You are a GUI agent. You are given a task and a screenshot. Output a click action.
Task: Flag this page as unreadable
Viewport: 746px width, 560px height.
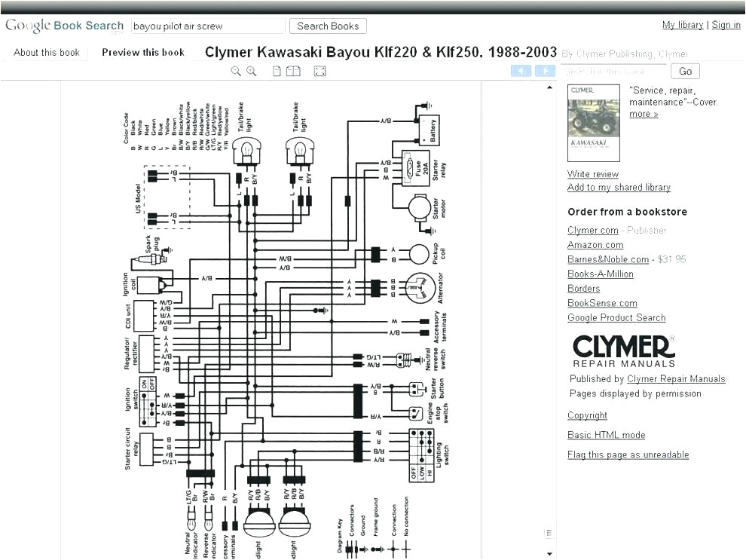(628, 454)
